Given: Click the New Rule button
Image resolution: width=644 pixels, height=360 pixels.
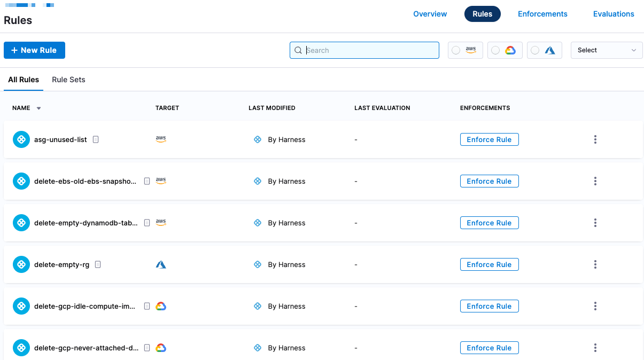Looking at the screenshot, I should [34, 50].
